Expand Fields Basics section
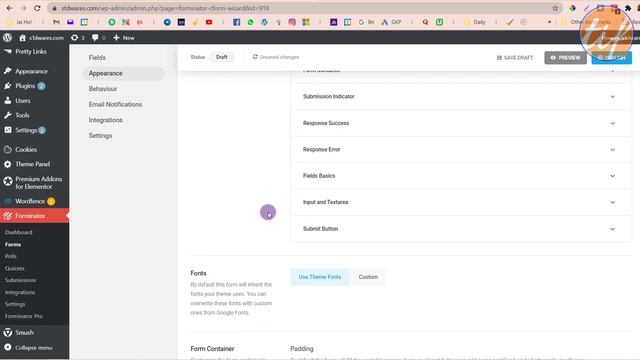 pyautogui.click(x=461, y=176)
